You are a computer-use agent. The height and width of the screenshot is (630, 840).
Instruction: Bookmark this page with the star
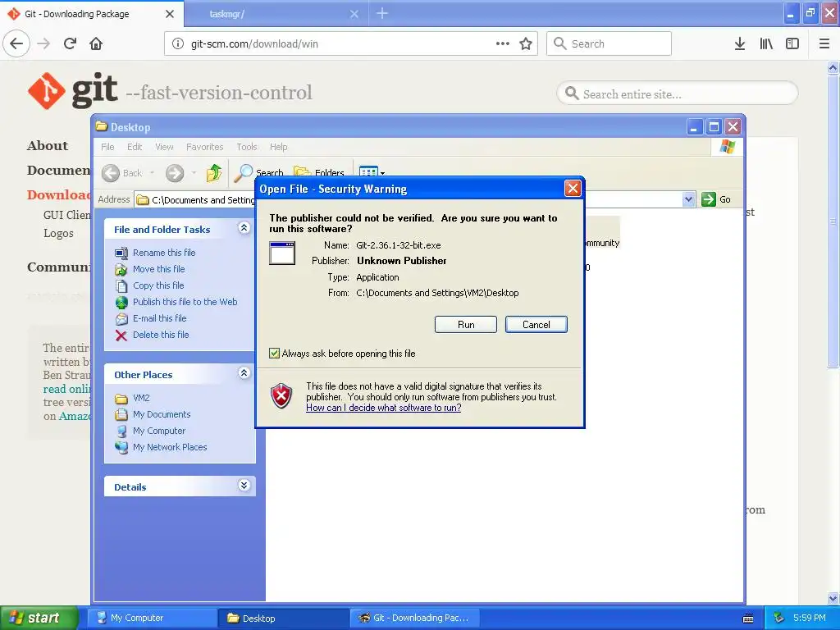click(526, 43)
